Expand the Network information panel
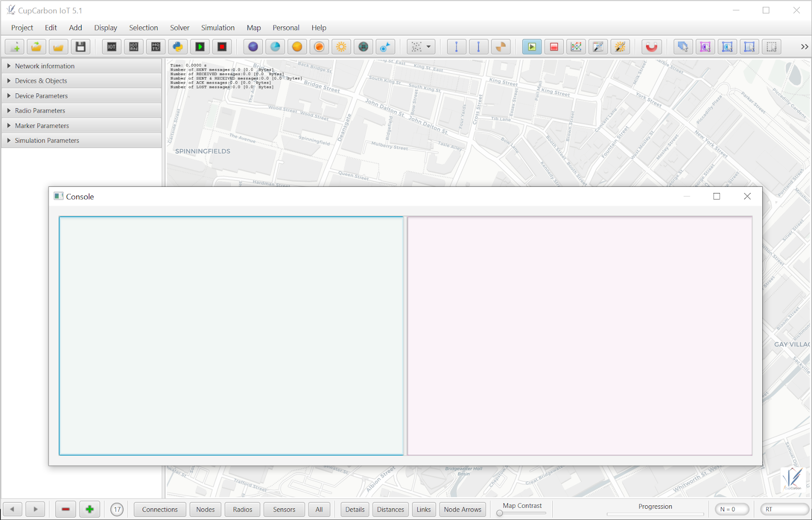Screen dimensions: 812x520 coord(45,66)
